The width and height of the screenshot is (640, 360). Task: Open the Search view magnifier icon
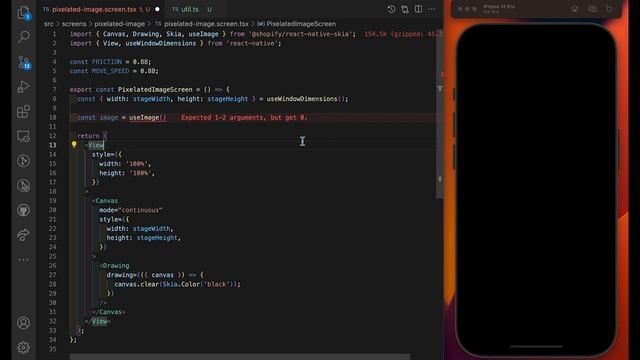click(24, 37)
